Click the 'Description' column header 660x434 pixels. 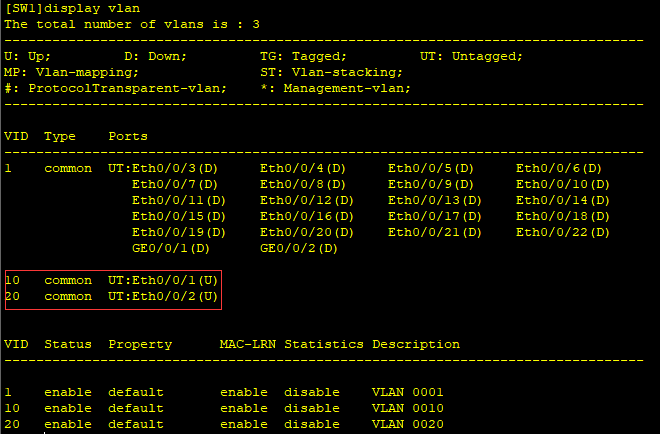tap(416, 344)
